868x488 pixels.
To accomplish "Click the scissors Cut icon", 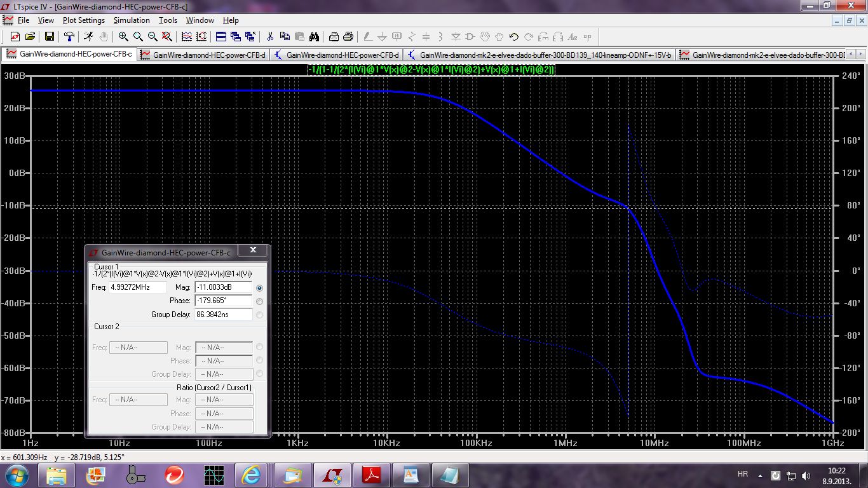I will [270, 37].
